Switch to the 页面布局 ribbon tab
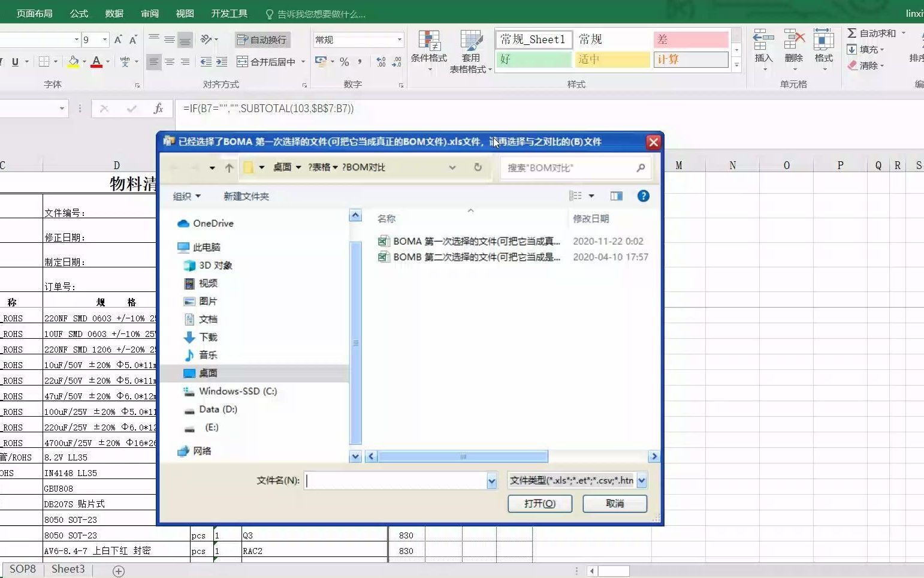The height and width of the screenshot is (578, 924). tap(35, 13)
